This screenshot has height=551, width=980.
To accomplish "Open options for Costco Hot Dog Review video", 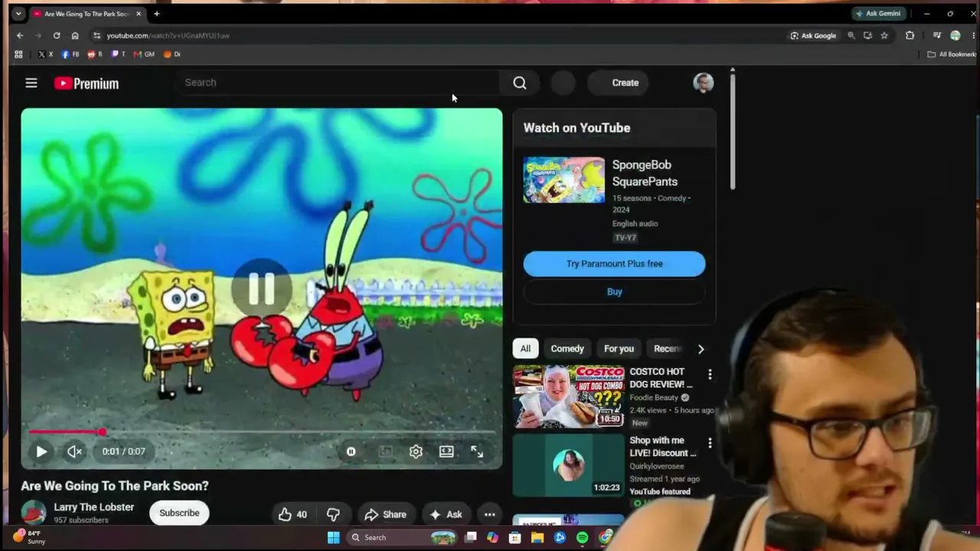I will [710, 374].
